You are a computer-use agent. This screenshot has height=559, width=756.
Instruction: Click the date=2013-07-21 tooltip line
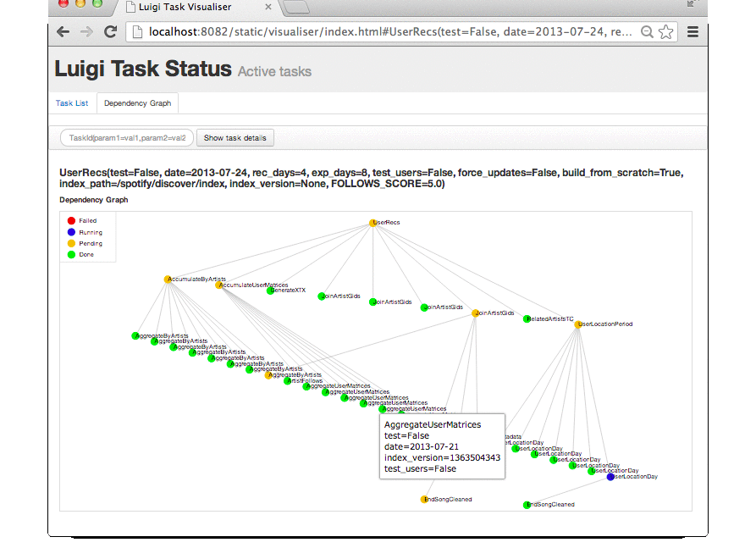(x=422, y=446)
